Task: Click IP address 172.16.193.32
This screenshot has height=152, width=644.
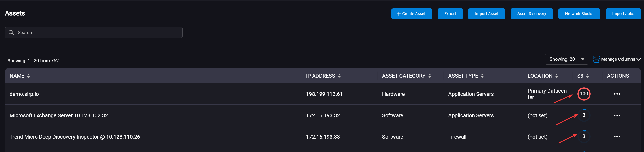Action: coord(323,116)
